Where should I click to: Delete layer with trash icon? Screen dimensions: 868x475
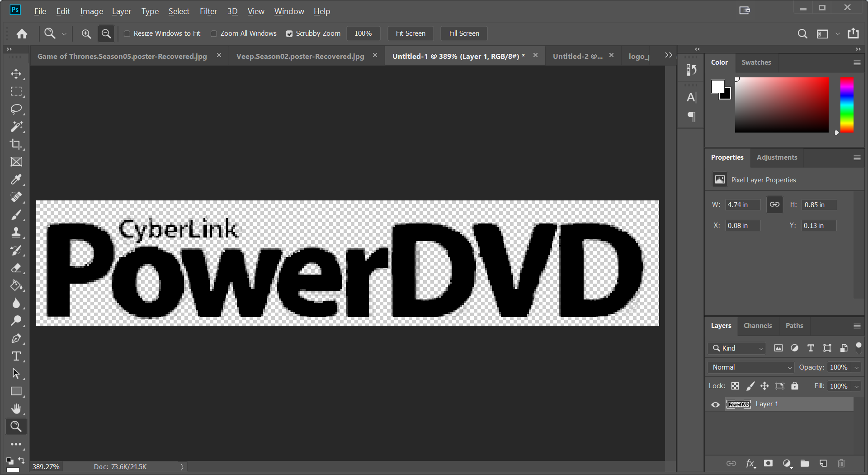click(x=841, y=463)
